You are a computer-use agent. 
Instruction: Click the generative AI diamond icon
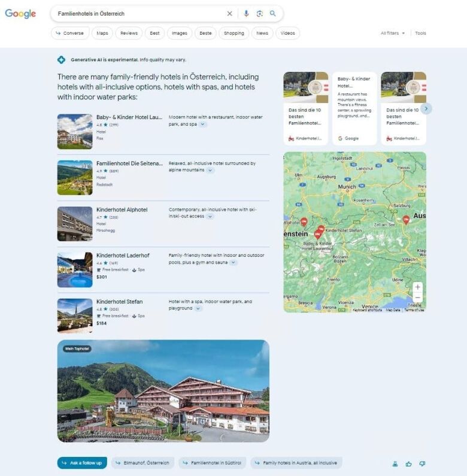[61, 60]
